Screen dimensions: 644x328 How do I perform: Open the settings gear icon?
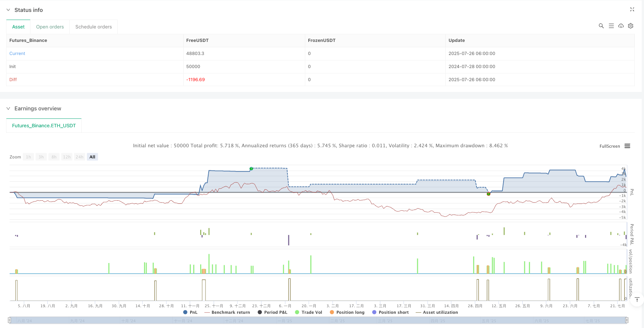pyautogui.click(x=631, y=26)
